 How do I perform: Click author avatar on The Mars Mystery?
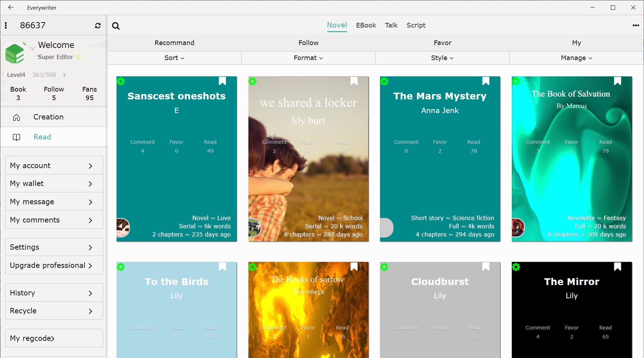click(x=386, y=228)
